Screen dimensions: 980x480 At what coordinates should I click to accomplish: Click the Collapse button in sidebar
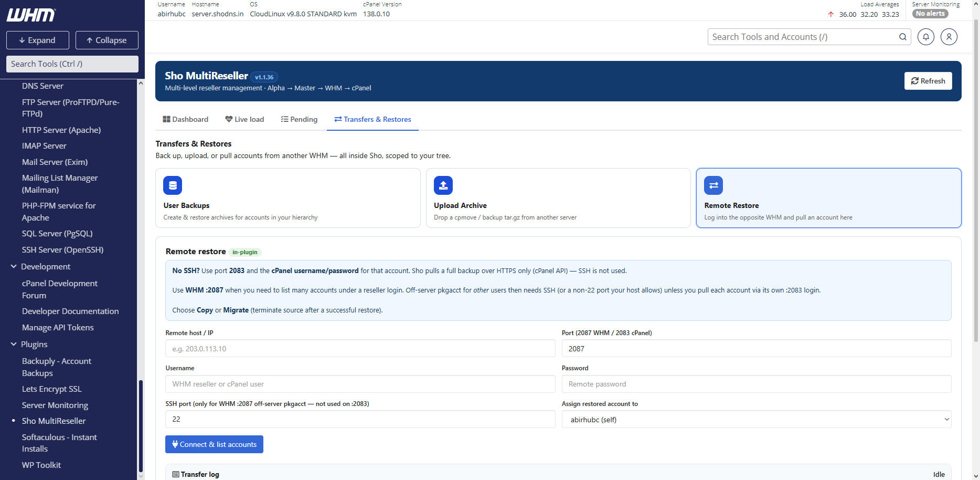[x=107, y=40]
